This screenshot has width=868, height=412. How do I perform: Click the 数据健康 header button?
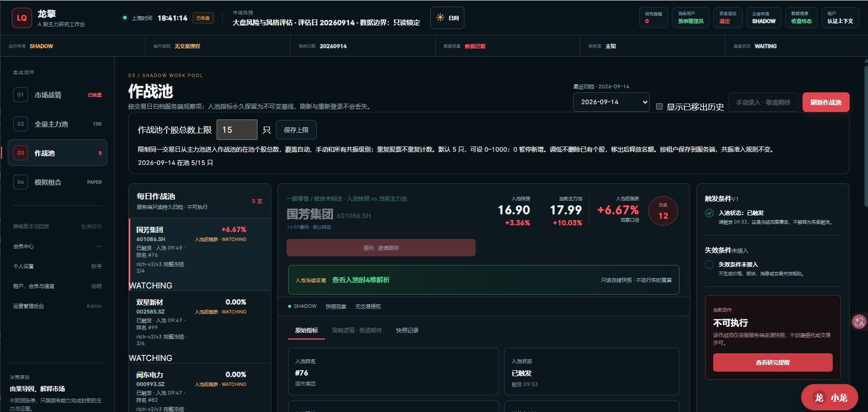(x=802, y=18)
